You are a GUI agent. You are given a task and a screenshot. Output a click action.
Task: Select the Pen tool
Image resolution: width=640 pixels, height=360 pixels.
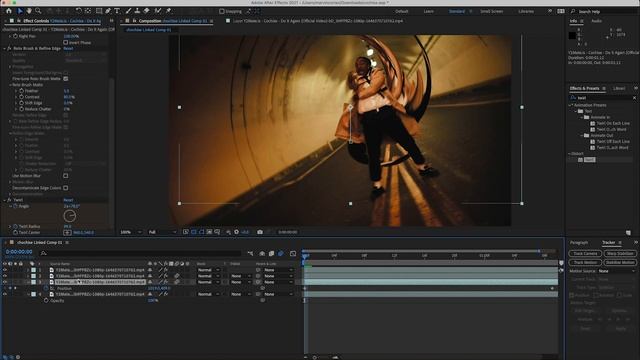tap(108, 11)
